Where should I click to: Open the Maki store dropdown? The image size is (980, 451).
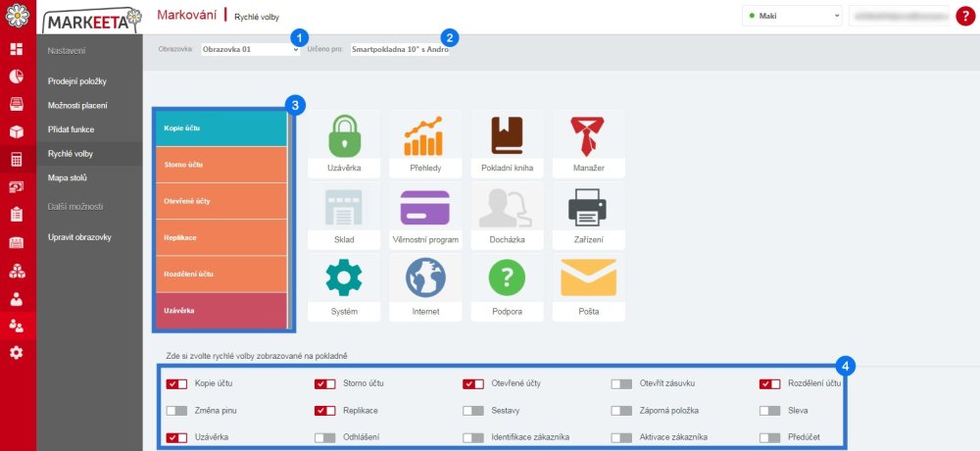[793, 17]
